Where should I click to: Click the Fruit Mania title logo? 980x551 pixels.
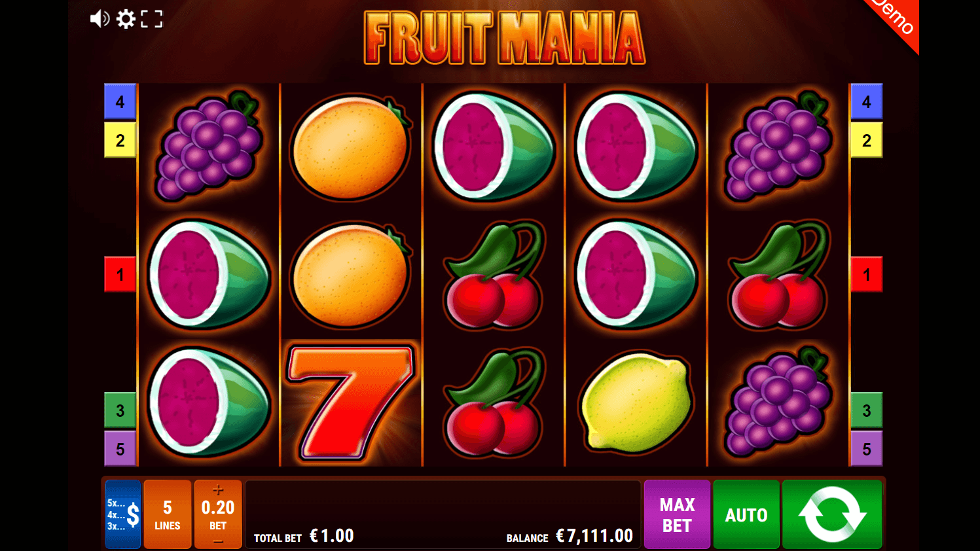click(x=505, y=38)
